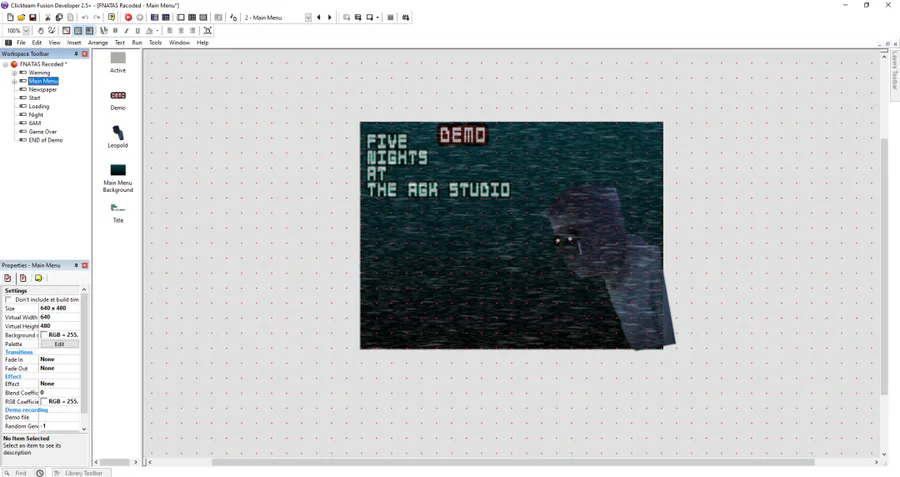Click the Find button at the bottom

tap(16, 473)
